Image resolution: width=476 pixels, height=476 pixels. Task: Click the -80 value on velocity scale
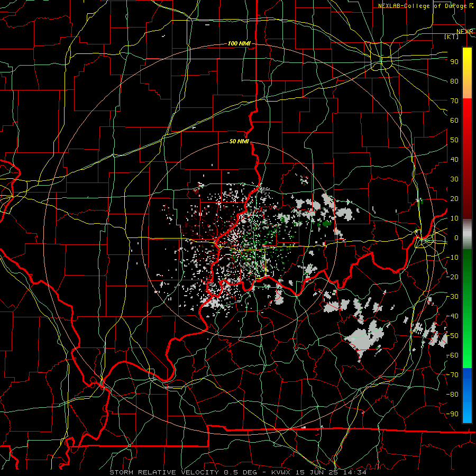452,395
